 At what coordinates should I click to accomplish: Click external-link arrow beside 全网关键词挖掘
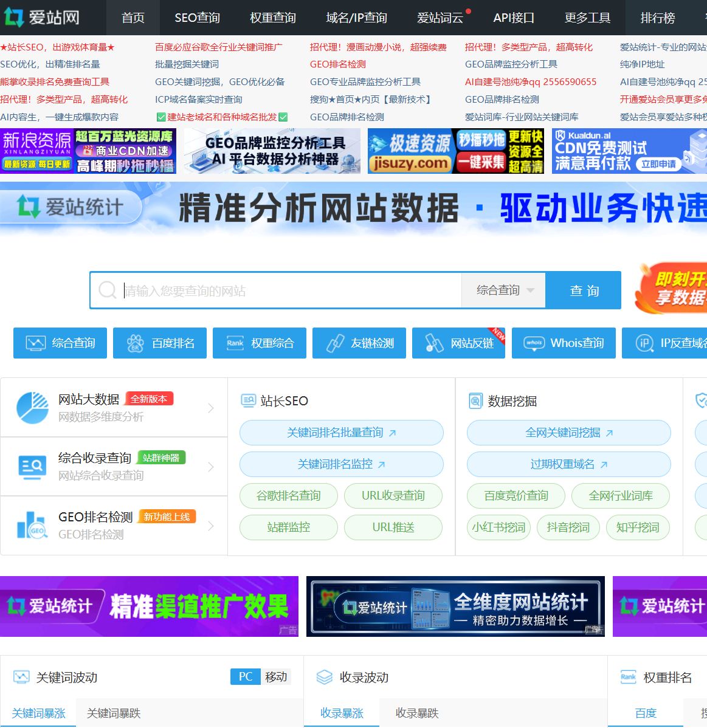[x=610, y=433]
